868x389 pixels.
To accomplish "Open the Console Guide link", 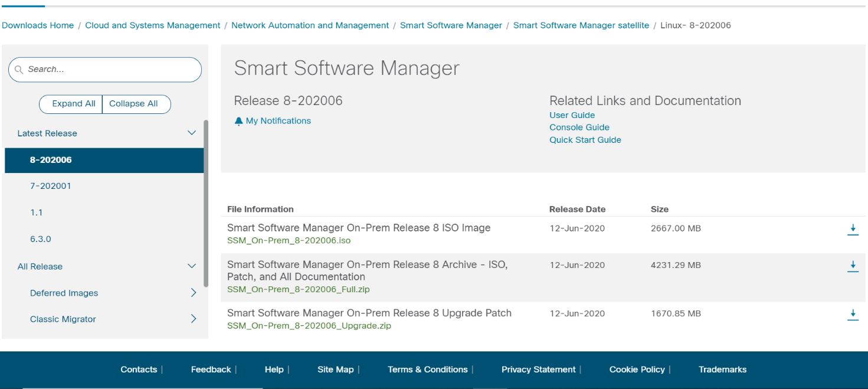I will click(579, 128).
